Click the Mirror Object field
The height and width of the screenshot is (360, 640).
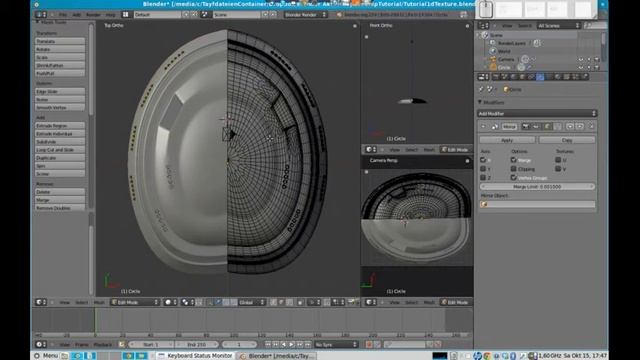538,204
